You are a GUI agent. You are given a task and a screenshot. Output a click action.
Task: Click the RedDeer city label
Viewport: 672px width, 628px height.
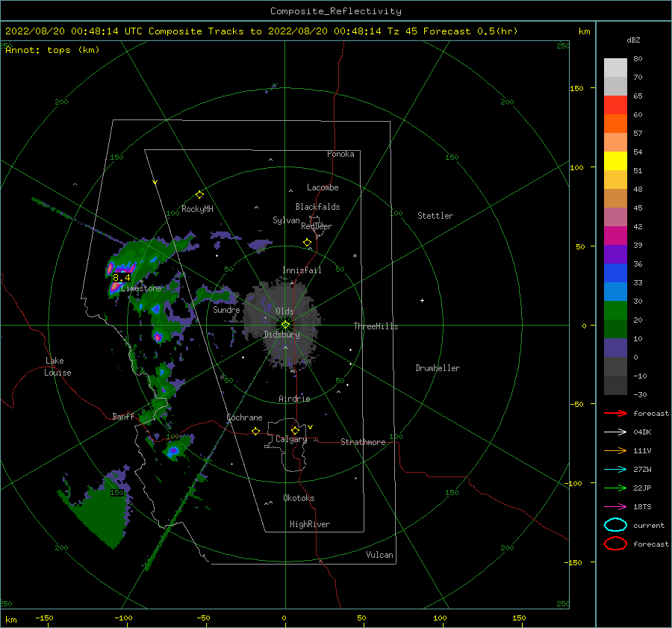coord(317,226)
